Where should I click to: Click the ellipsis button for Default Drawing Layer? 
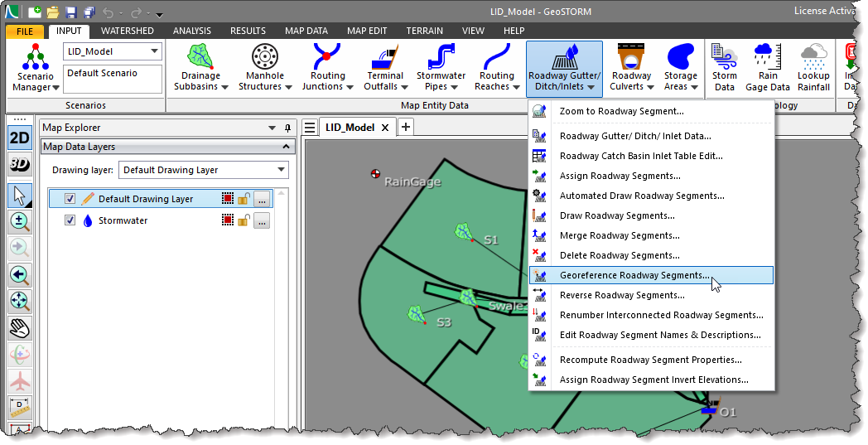[261, 199]
